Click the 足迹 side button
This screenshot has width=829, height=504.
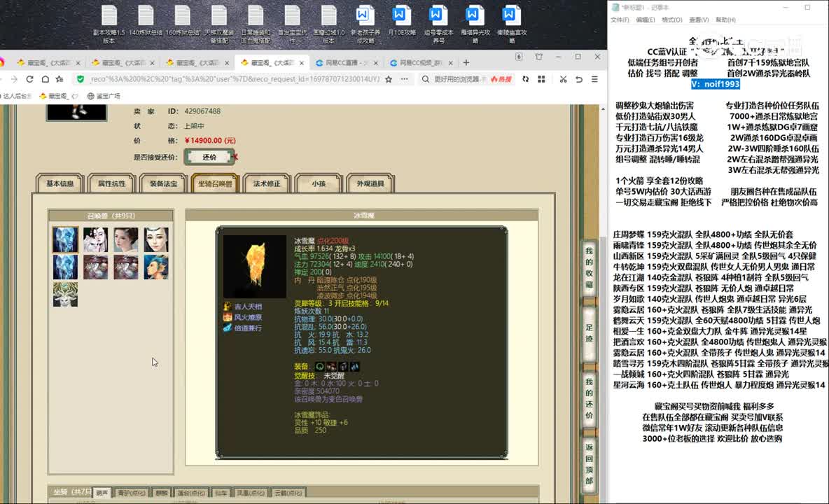click(589, 332)
